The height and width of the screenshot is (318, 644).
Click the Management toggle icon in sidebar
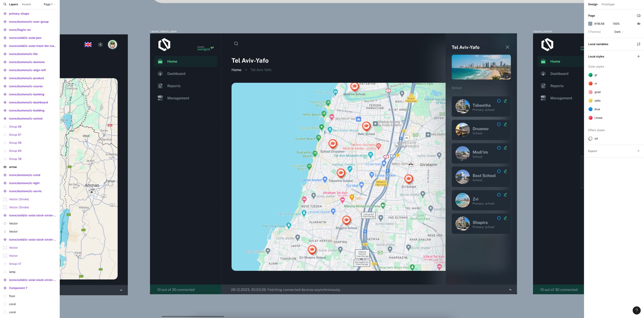point(160,98)
